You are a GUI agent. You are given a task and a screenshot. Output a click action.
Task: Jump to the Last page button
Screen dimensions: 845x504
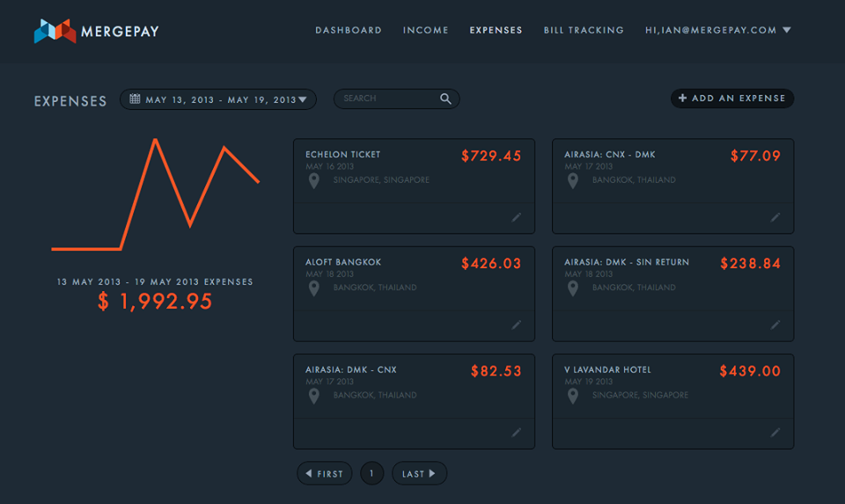tap(419, 473)
